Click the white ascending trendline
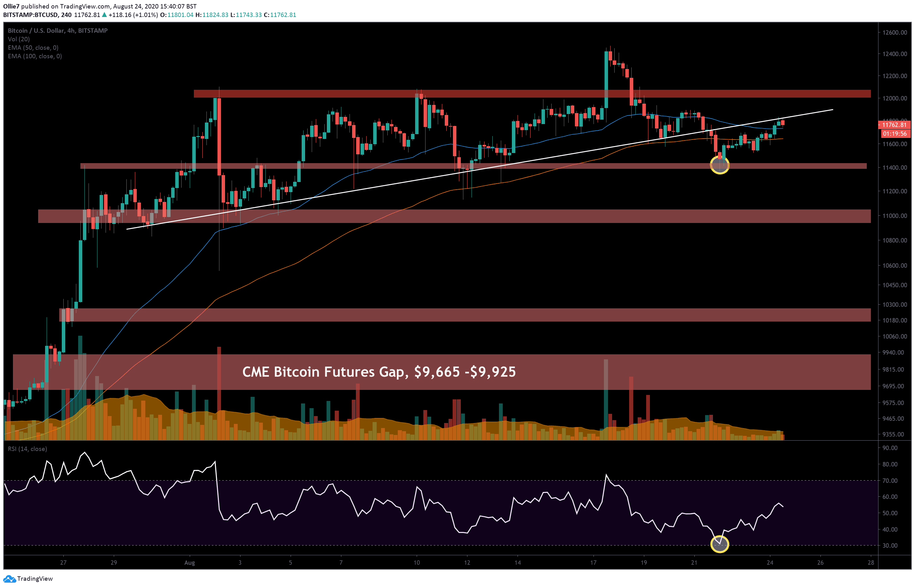Image resolution: width=915 pixels, height=588 pixels. click(x=479, y=169)
